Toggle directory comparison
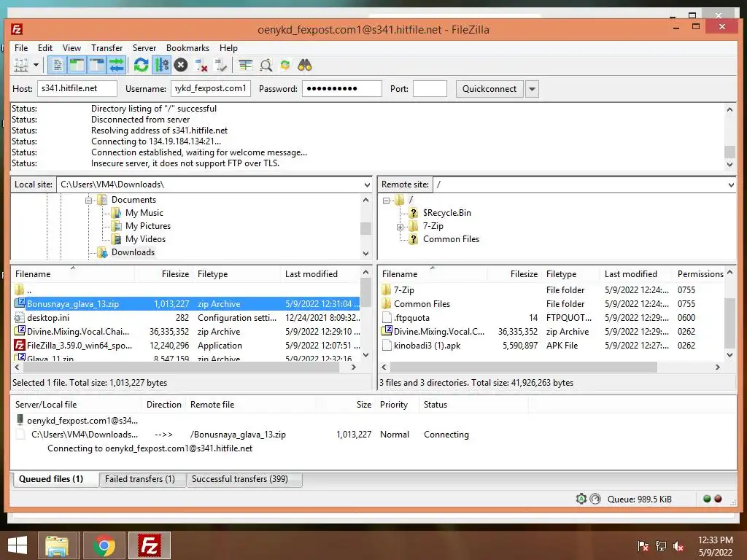This screenshot has height=560, width=747. coord(266,65)
